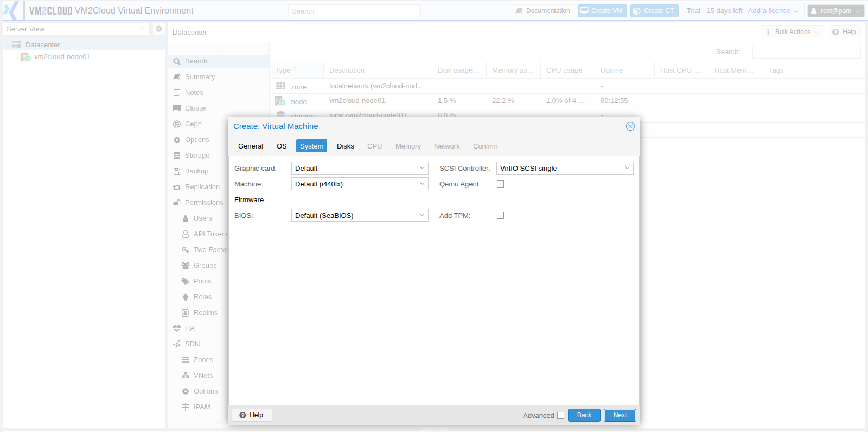Tick the Add TPM checkbox
The height and width of the screenshot is (432, 868).
click(x=500, y=216)
